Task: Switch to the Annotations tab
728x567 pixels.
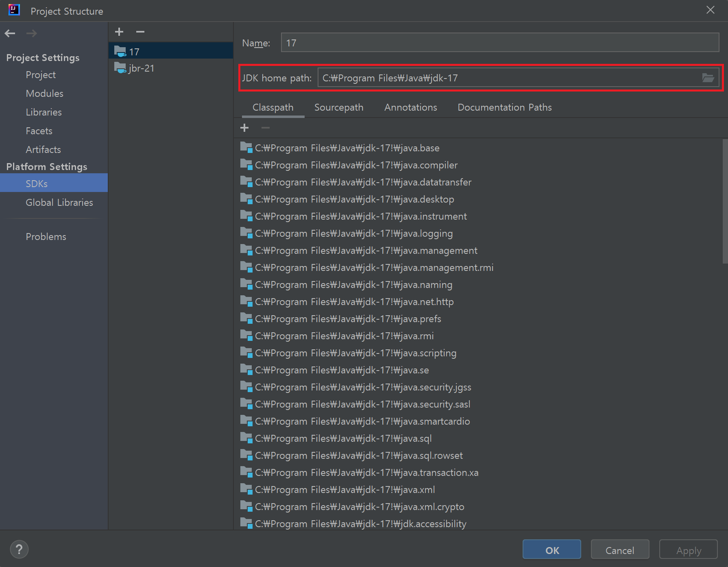Action: [411, 107]
